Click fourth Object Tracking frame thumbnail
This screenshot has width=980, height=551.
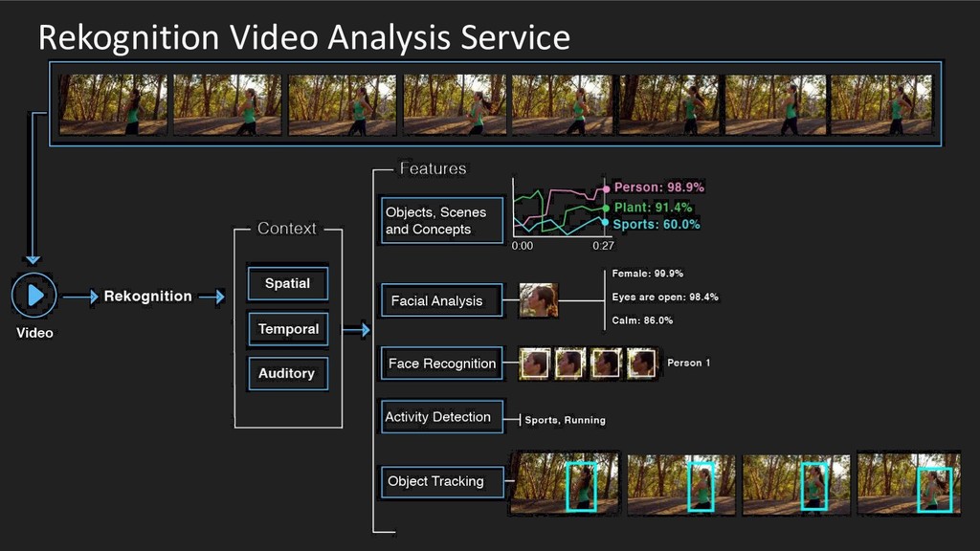click(x=909, y=483)
